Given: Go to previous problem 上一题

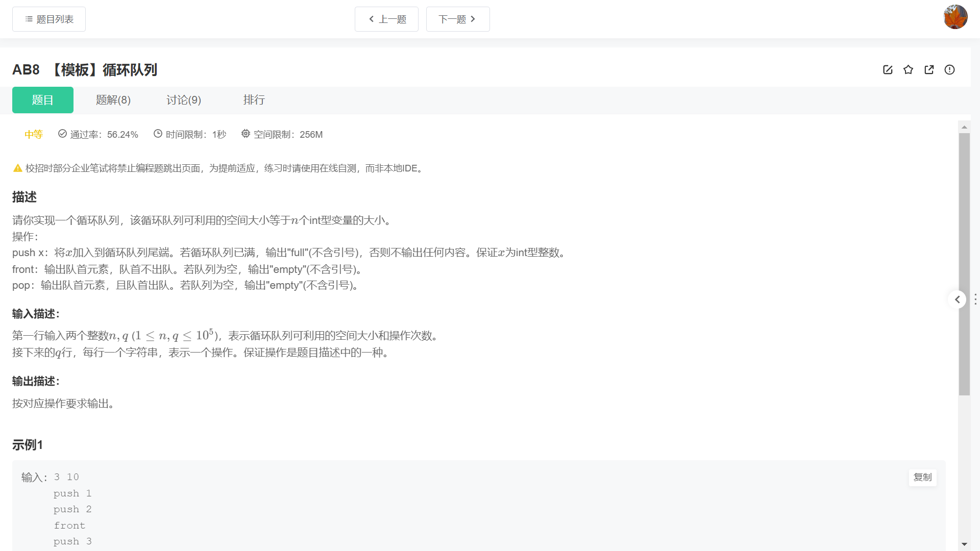Looking at the screenshot, I should pos(386,19).
